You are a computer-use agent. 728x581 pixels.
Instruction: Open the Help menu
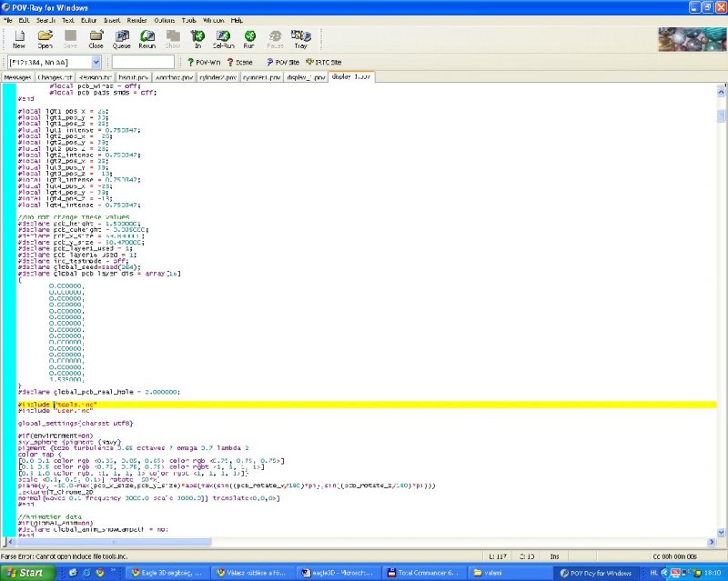[x=237, y=20]
